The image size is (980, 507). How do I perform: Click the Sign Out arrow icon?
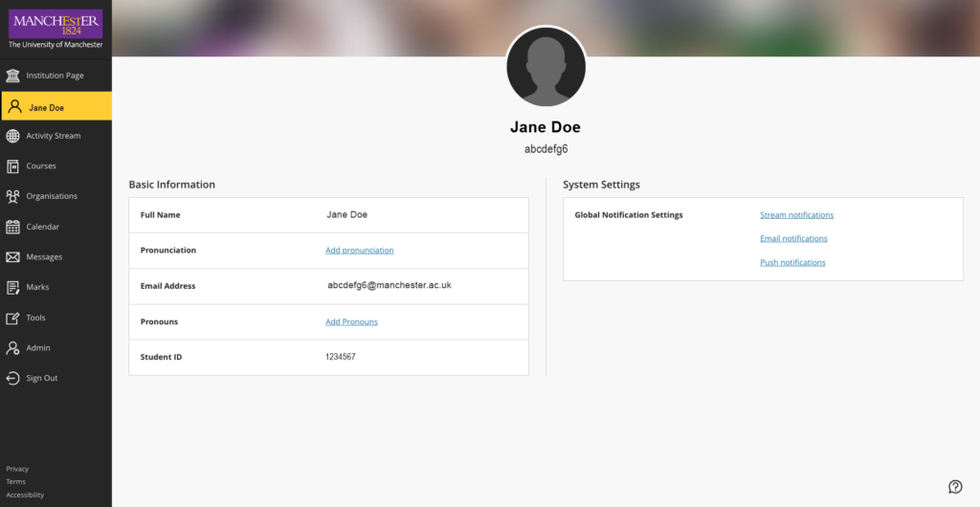12,379
